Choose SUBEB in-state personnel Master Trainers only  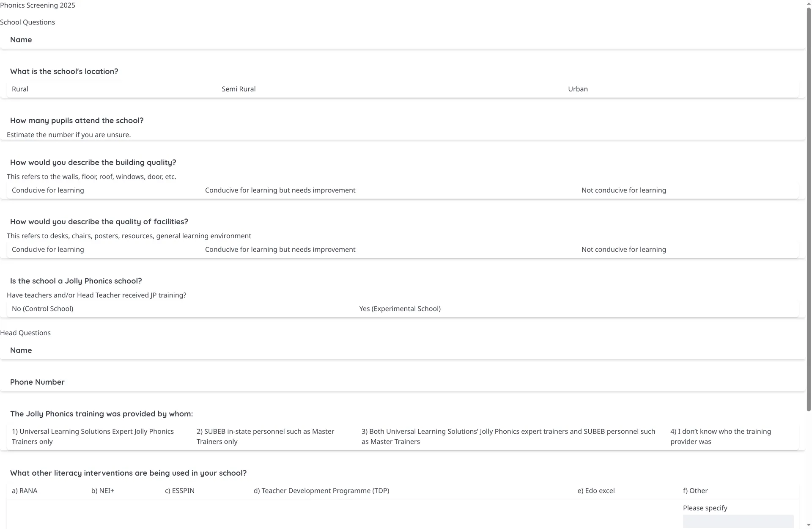pyautogui.click(x=265, y=436)
